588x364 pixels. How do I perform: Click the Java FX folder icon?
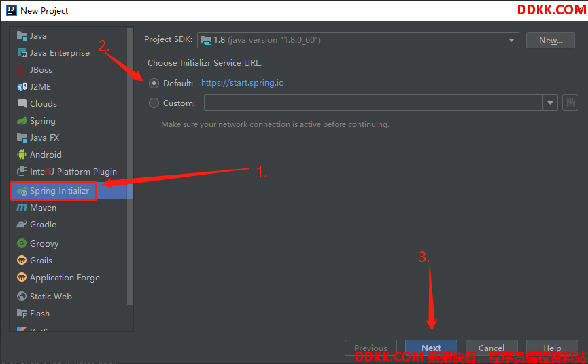(x=22, y=137)
